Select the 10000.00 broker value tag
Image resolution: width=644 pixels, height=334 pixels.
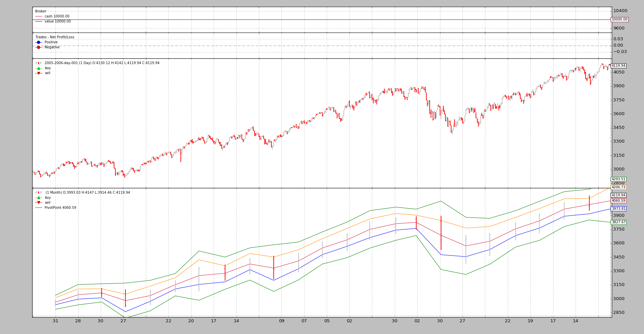coord(619,19)
